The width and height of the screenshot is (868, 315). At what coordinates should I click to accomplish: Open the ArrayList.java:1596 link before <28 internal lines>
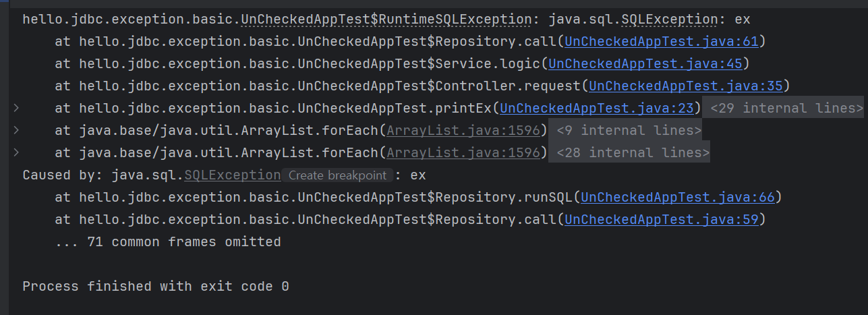tap(463, 152)
